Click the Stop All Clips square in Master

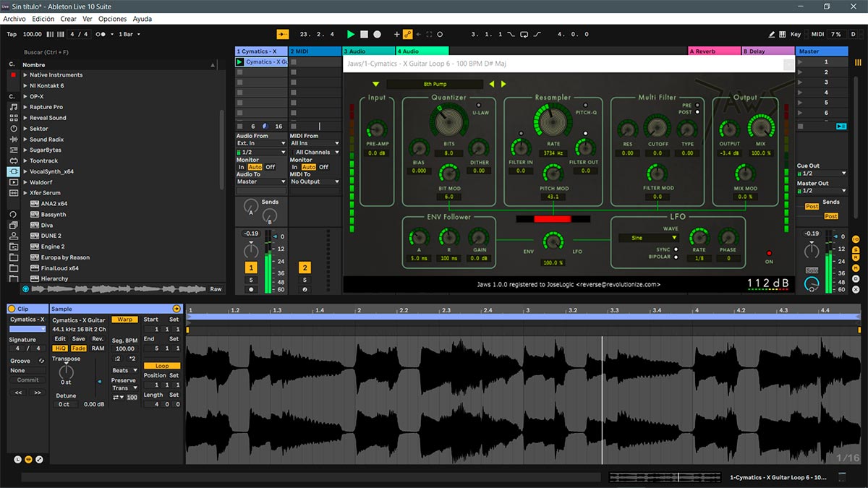[x=801, y=126]
